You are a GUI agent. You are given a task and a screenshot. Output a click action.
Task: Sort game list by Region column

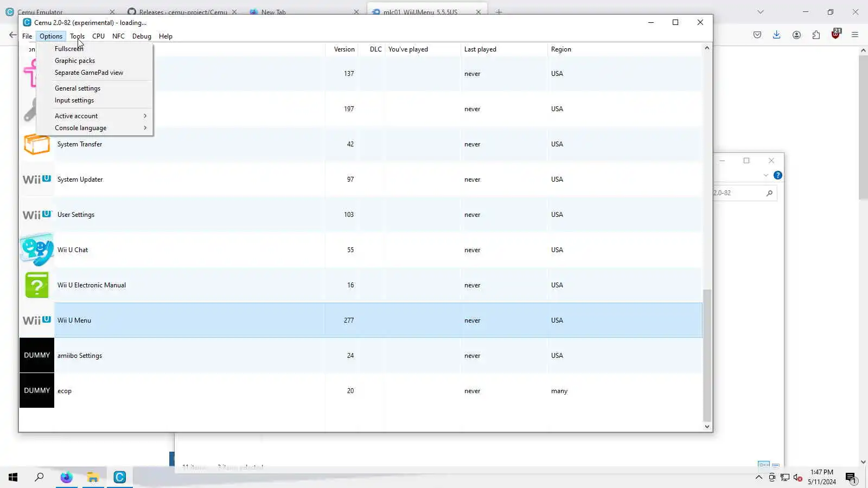(x=625, y=49)
